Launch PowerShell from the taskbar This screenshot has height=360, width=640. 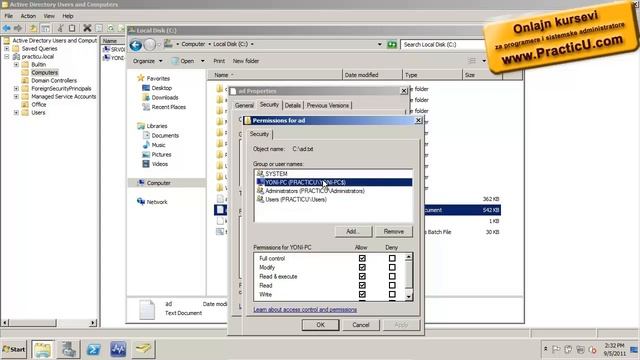click(93, 349)
